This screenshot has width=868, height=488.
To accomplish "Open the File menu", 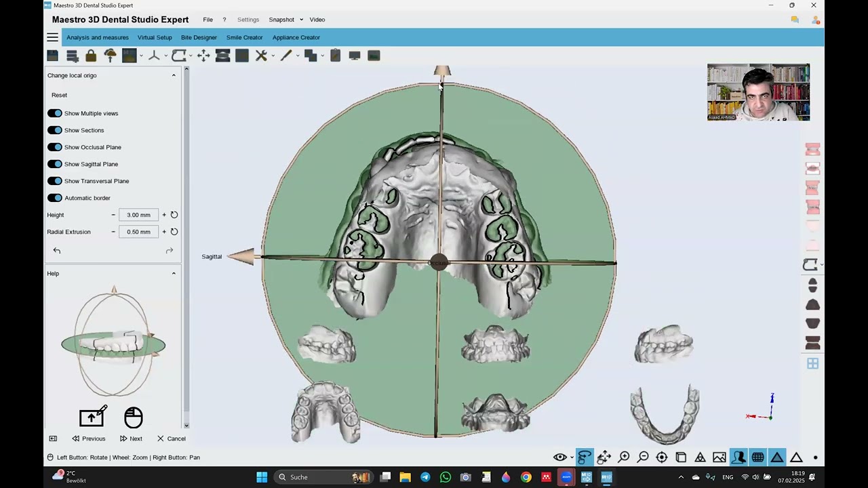I will (208, 20).
